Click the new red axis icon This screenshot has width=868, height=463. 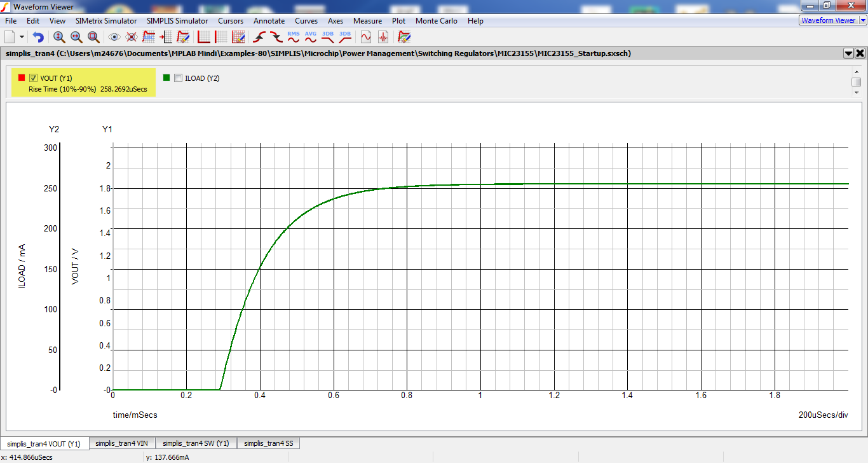pyautogui.click(x=204, y=37)
